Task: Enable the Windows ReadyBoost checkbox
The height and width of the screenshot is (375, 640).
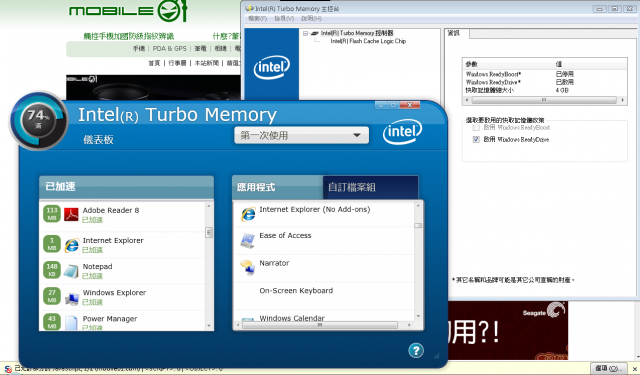Action: [x=476, y=128]
